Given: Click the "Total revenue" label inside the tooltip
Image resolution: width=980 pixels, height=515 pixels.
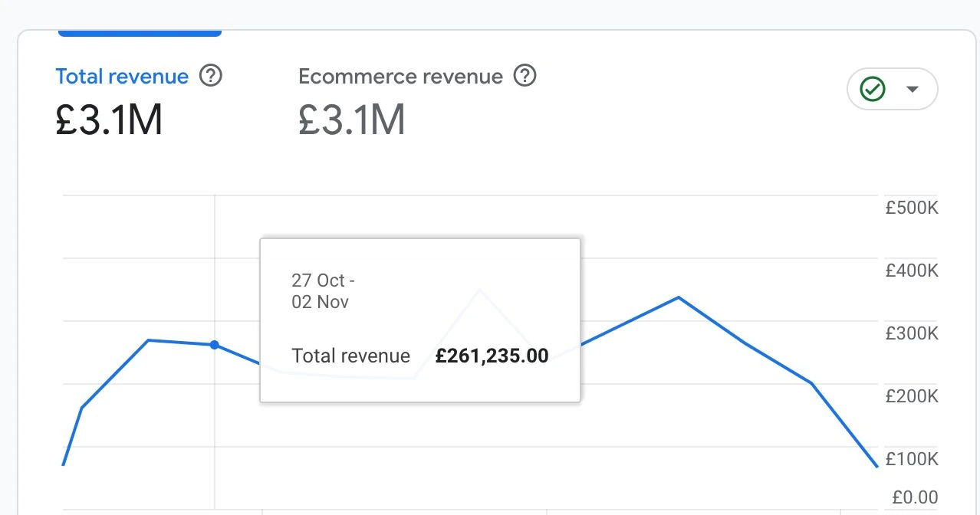Looking at the screenshot, I should [x=351, y=356].
